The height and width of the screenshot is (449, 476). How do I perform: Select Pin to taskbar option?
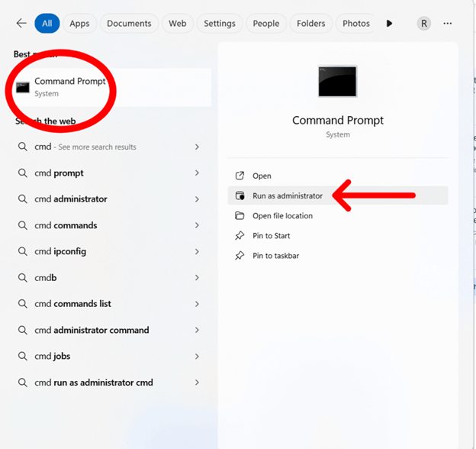pyautogui.click(x=275, y=256)
